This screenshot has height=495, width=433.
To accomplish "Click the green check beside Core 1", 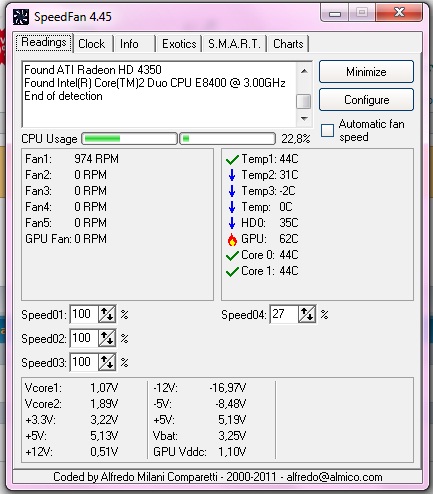I will click(x=232, y=272).
